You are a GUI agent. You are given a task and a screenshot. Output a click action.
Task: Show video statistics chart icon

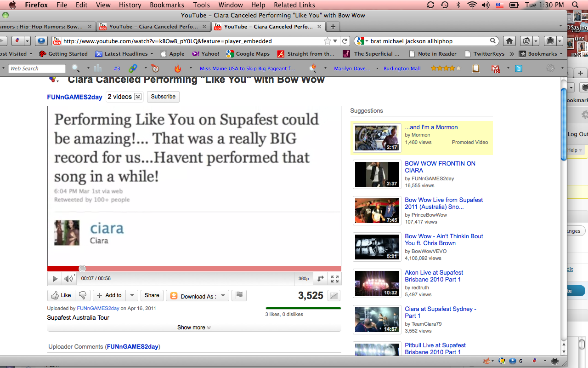[x=334, y=296]
